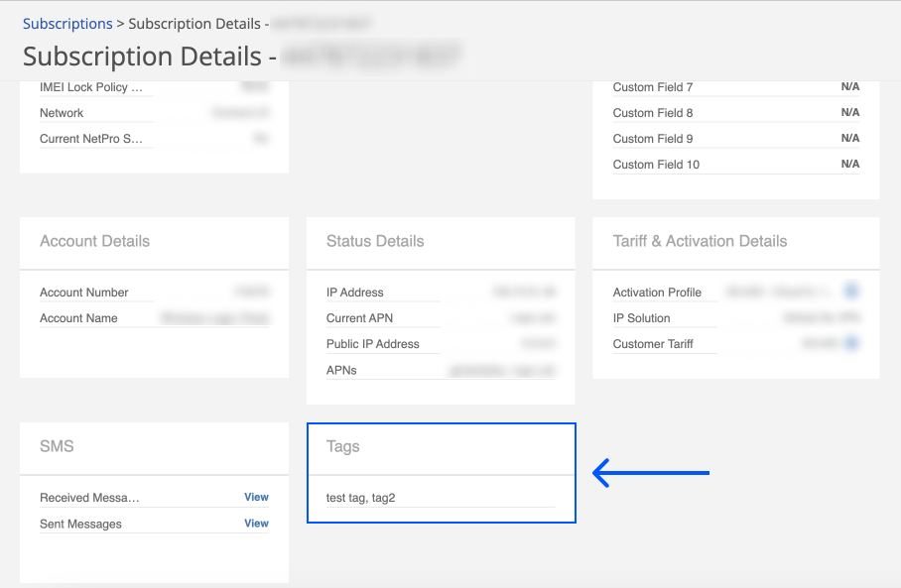This screenshot has width=901, height=588.
Task: Click the 'test tag, tag2' tags field
Action: [361, 498]
